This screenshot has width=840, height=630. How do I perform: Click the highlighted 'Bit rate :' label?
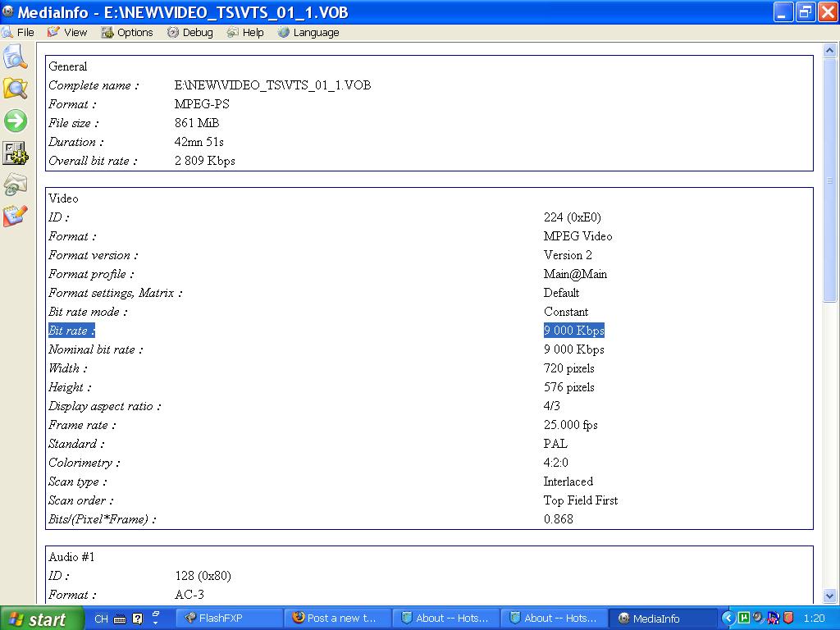71,331
